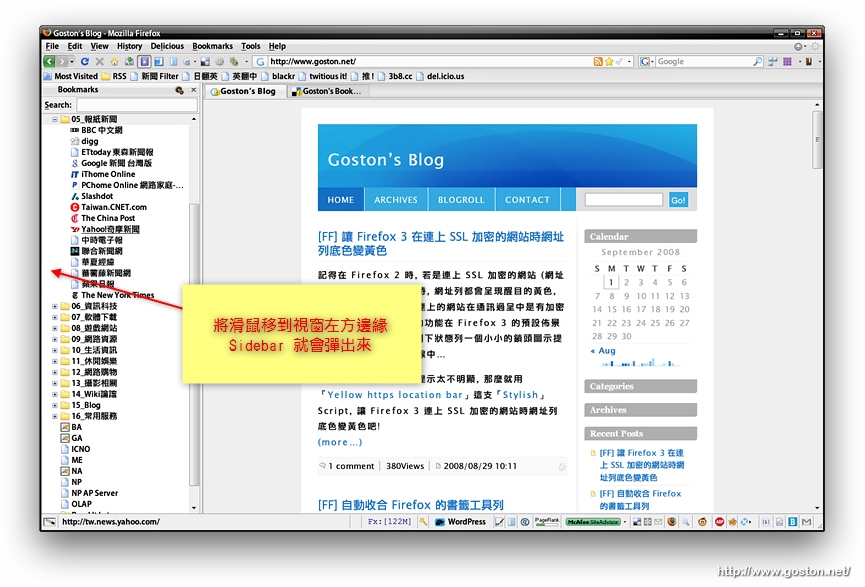The width and height of the screenshot is (865, 587).
Task: Open The China Post bookmark
Action: tap(103, 218)
